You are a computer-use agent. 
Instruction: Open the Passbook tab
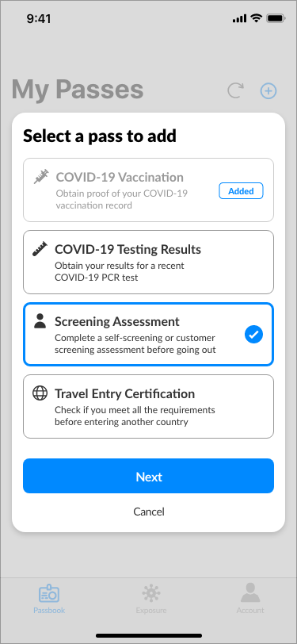pos(49,599)
